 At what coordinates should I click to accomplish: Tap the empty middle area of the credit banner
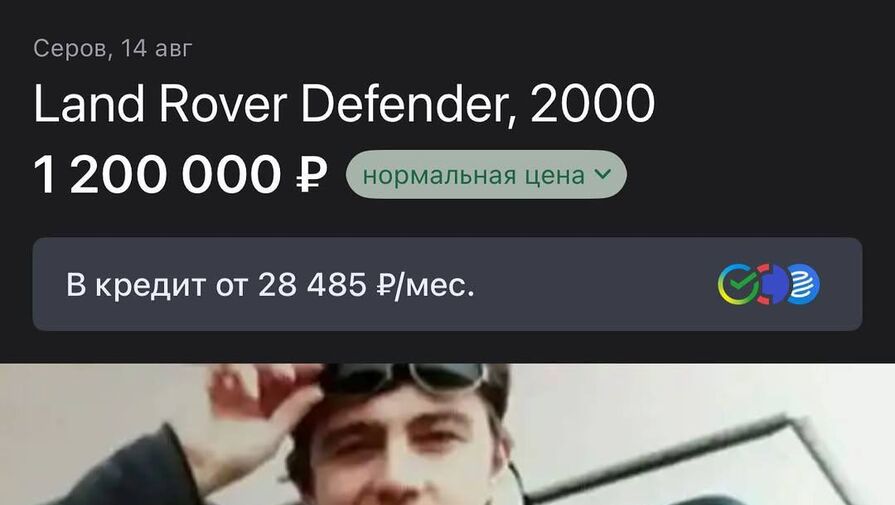click(594, 284)
